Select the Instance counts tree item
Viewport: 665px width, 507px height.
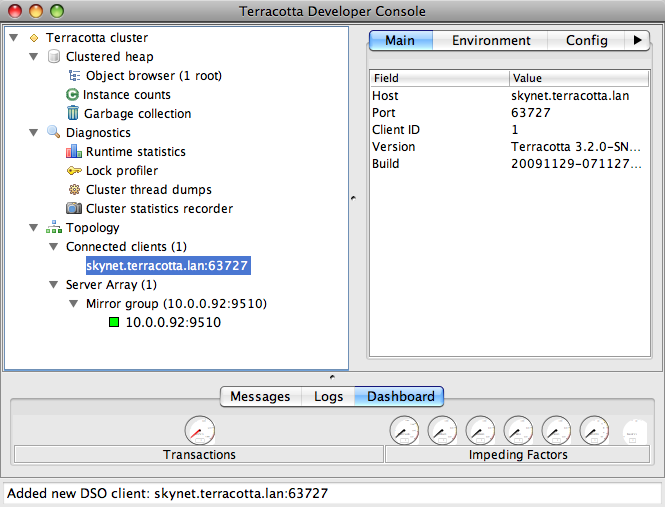tap(126, 95)
